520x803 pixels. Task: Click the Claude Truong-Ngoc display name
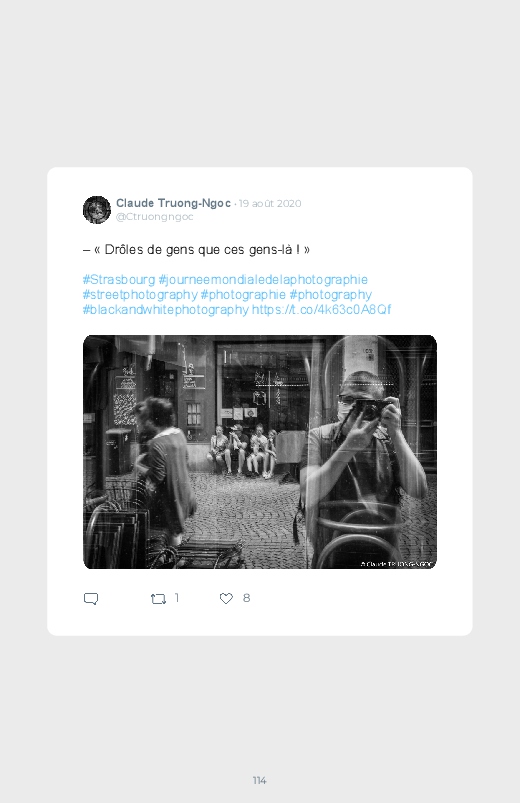173,203
